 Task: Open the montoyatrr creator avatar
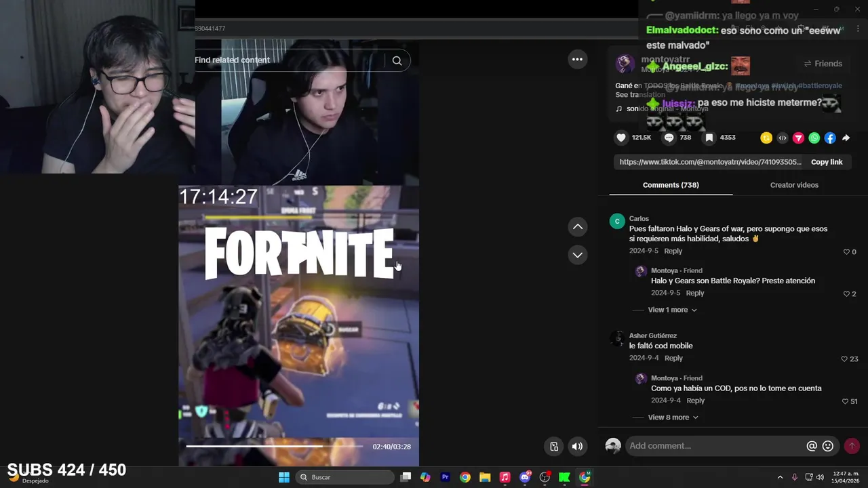(x=625, y=64)
